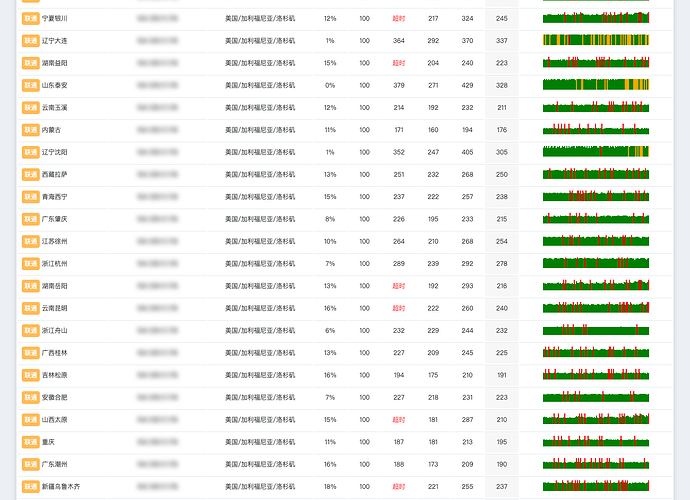Image resolution: width=690 pixels, height=500 pixels.
Task: Click the 联通 badge beside 新疆乌鲁木齐
Action: [30, 487]
